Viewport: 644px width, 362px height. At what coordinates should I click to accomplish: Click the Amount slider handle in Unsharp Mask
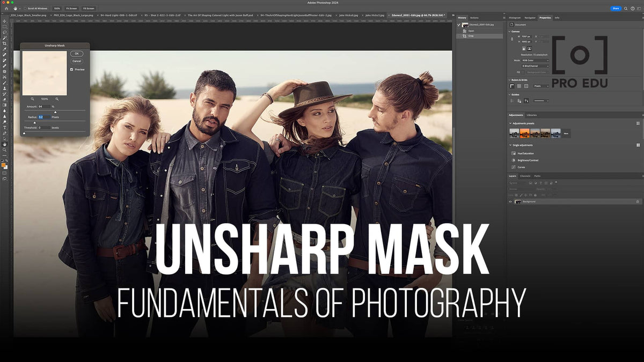55,112
